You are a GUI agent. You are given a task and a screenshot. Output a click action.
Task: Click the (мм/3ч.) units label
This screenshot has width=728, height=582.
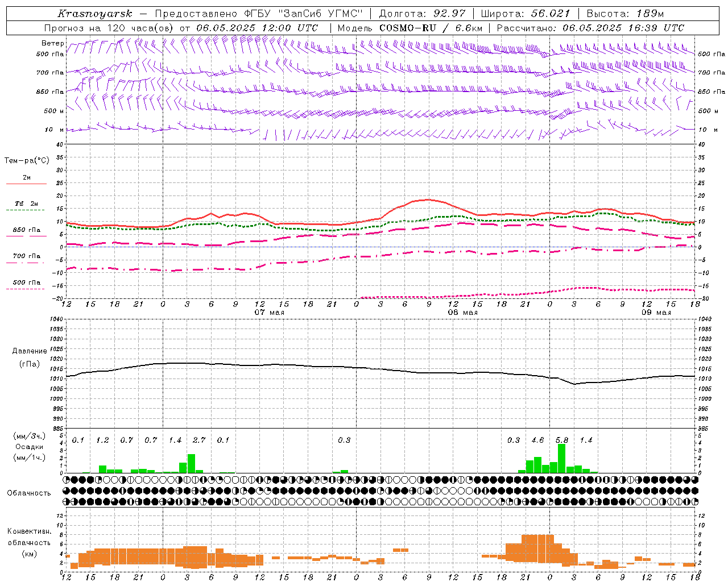click(x=30, y=436)
